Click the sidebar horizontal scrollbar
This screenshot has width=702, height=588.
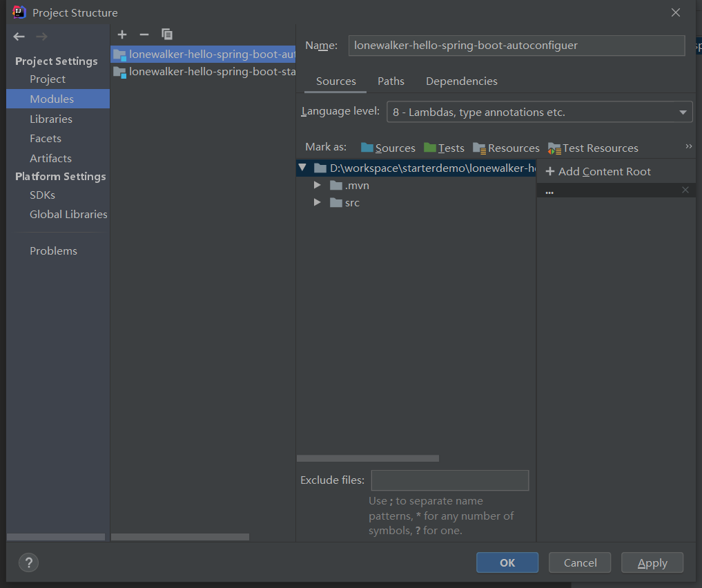[x=56, y=536]
